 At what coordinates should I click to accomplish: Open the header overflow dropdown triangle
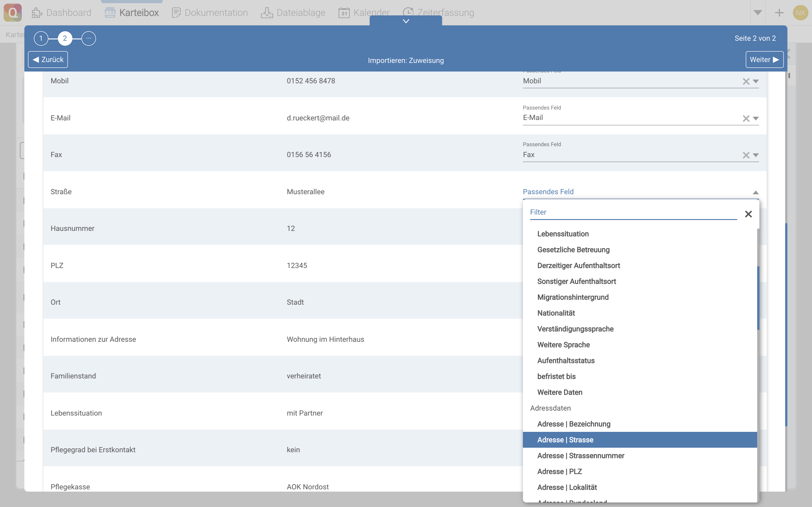tap(757, 13)
